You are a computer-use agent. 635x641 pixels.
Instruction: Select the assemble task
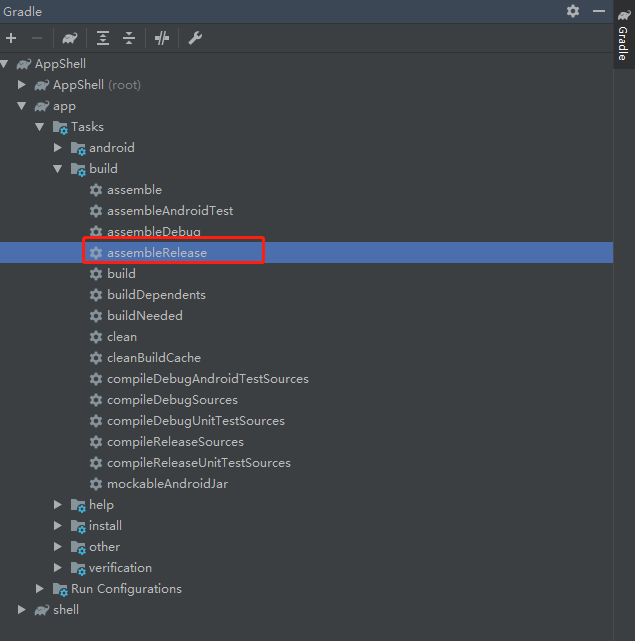pyautogui.click(x=135, y=190)
